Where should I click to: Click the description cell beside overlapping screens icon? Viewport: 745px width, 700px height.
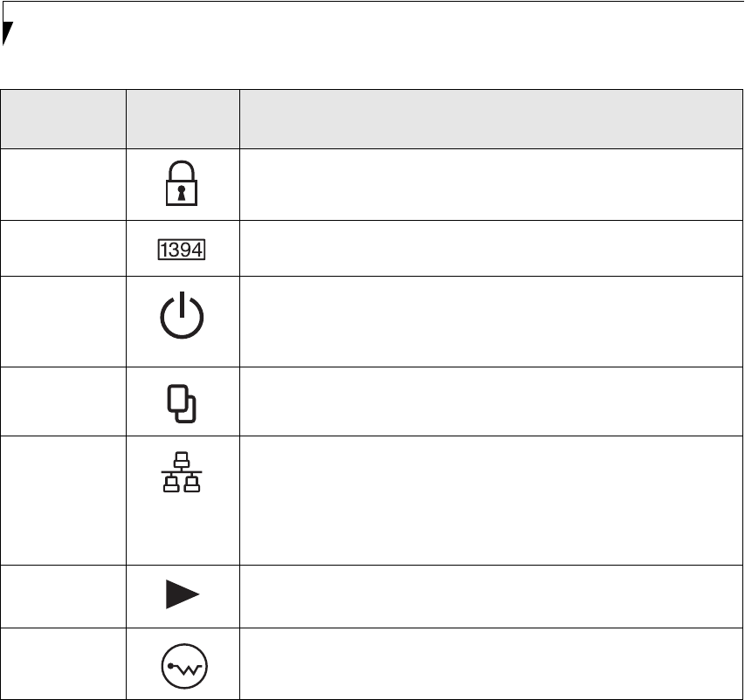coord(487,401)
